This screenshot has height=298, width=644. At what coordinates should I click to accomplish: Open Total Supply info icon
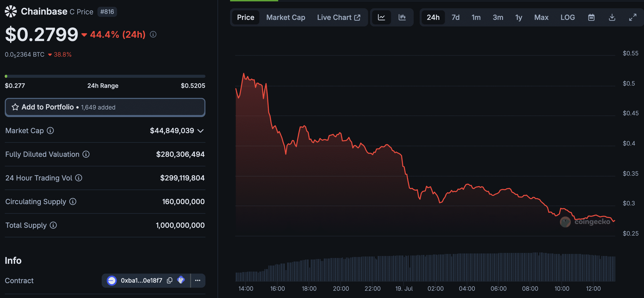point(53,225)
